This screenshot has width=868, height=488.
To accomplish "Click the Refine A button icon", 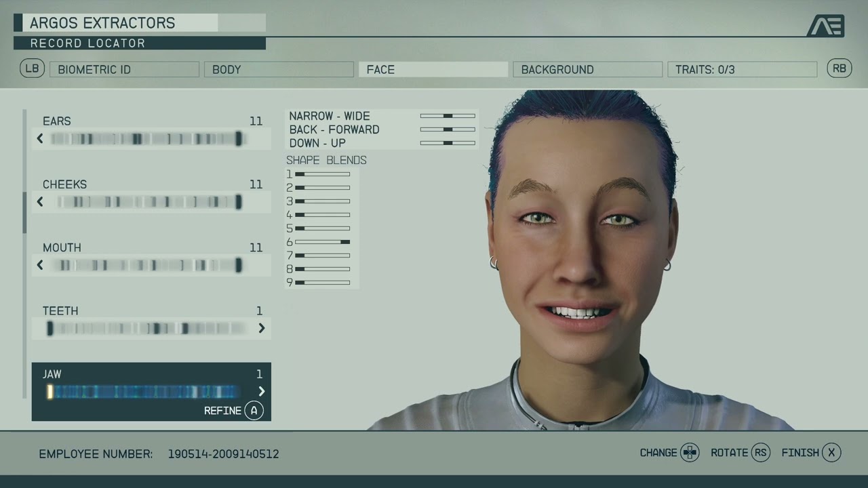I will (x=254, y=411).
